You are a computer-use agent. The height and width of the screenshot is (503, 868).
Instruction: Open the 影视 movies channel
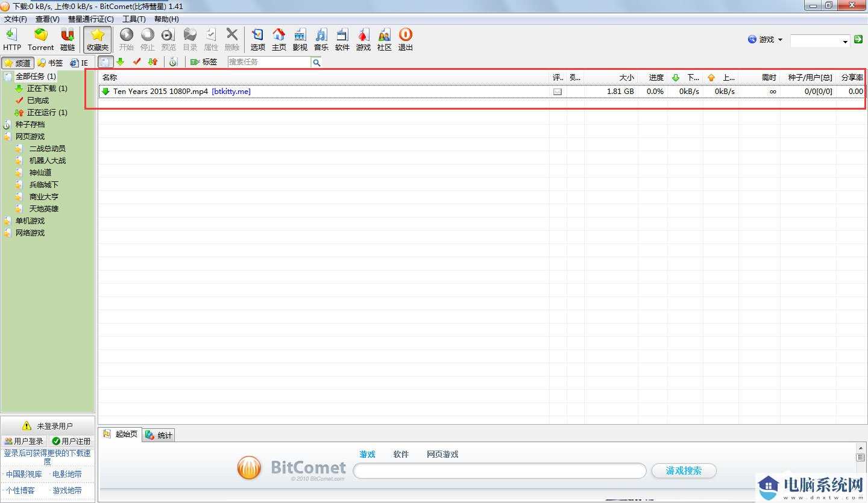coord(300,39)
